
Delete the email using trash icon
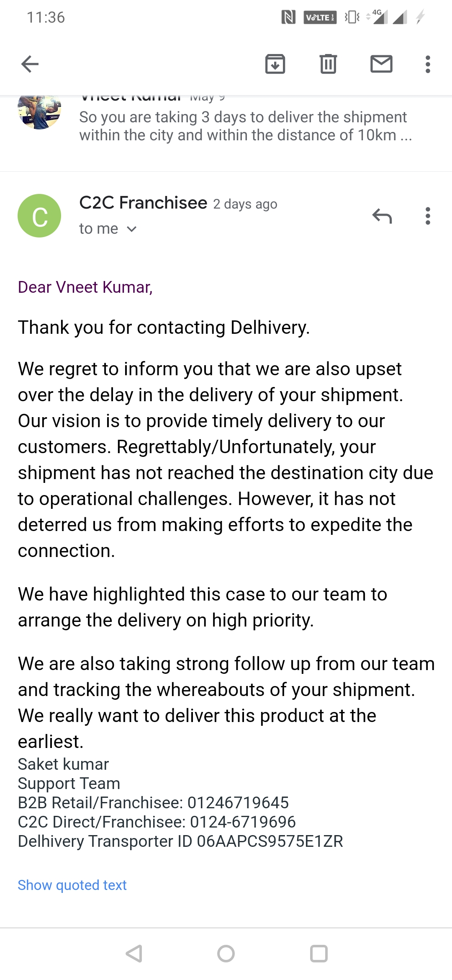pos(328,64)
